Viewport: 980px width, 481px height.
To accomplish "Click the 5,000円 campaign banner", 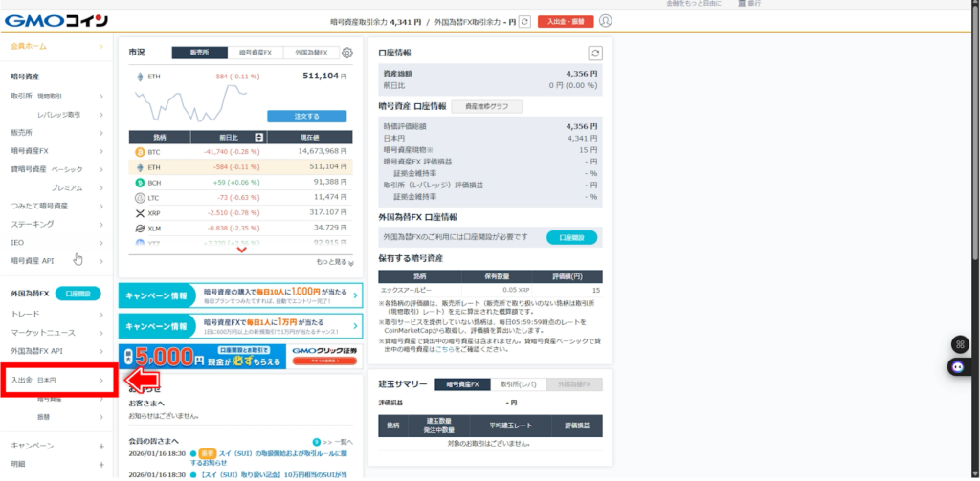I will point(240,357).
